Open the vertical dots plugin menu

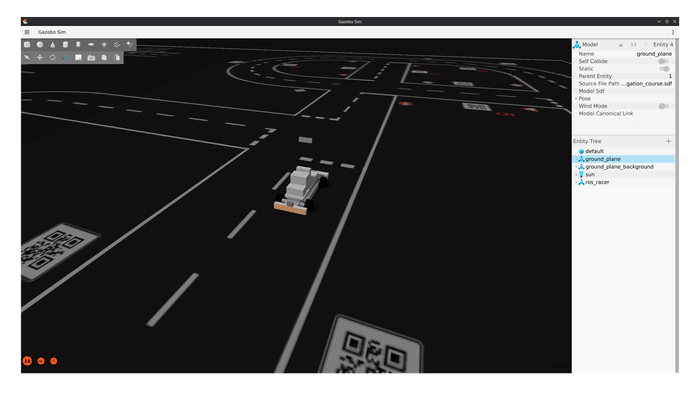click(672, 32)
